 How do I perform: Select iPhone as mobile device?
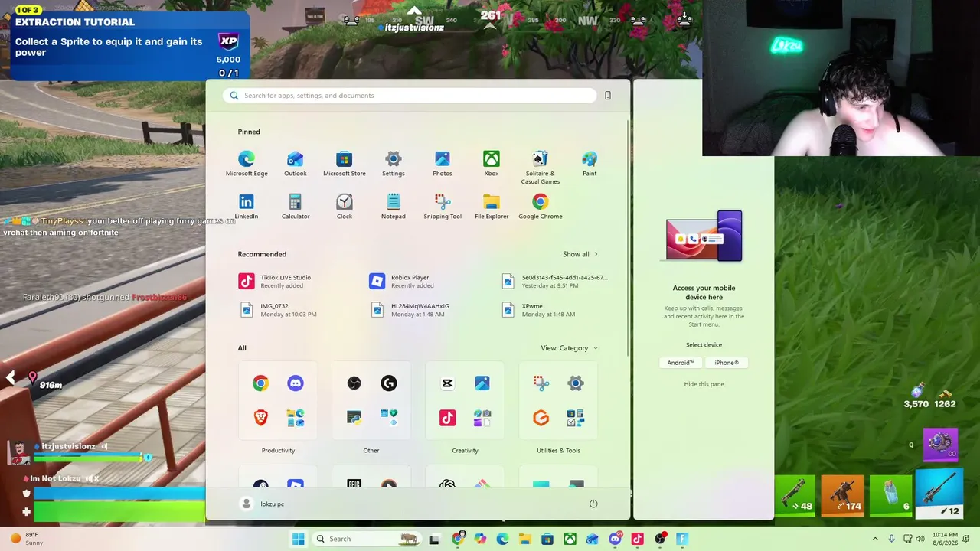click(727, 363)
